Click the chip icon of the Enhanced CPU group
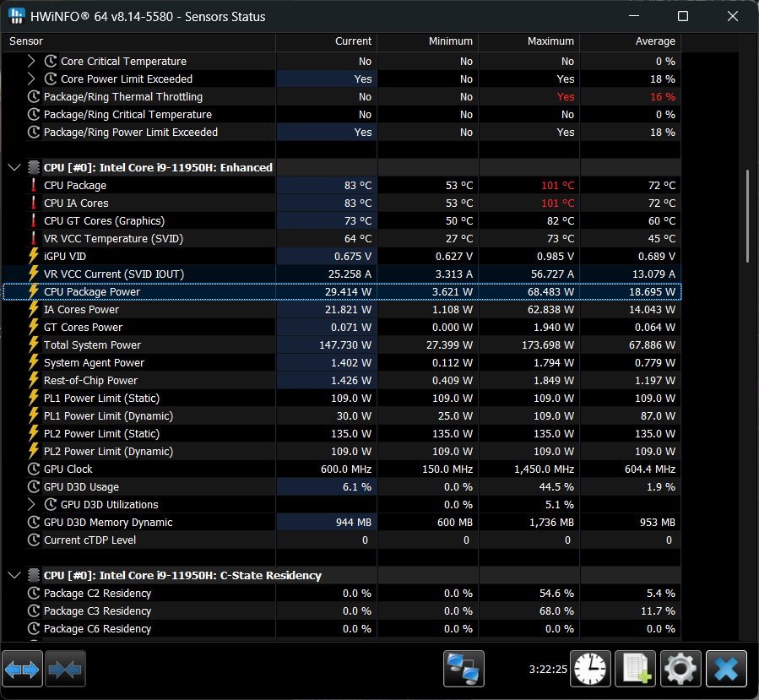Viewport: 759px width, 700px height. click(x=34, y=167)
